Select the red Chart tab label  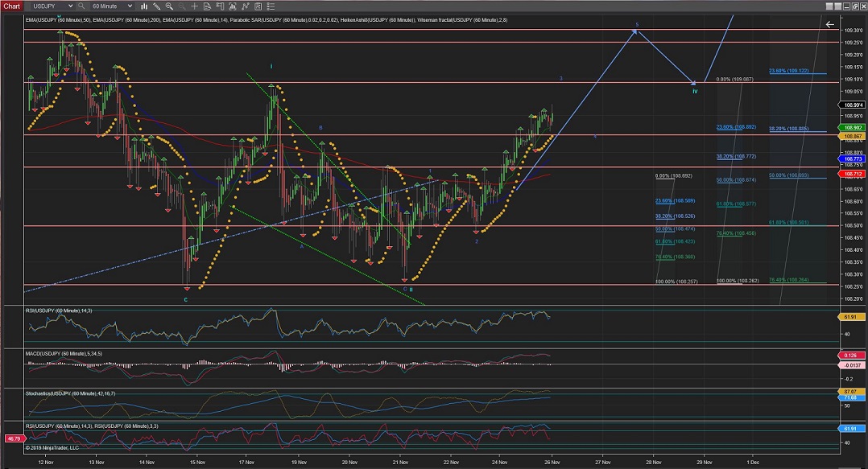coord(11,6)
